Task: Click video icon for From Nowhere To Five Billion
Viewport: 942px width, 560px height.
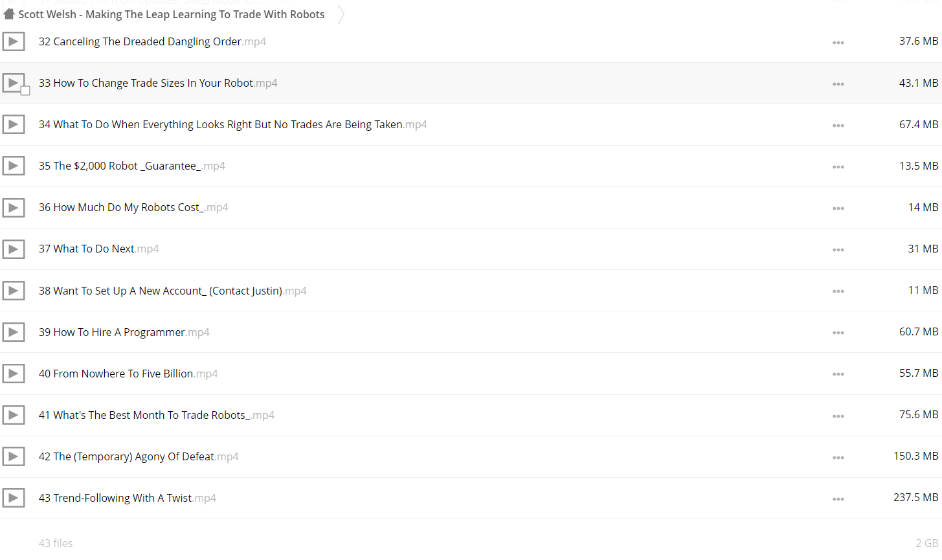Action: [x=13, y=374]
